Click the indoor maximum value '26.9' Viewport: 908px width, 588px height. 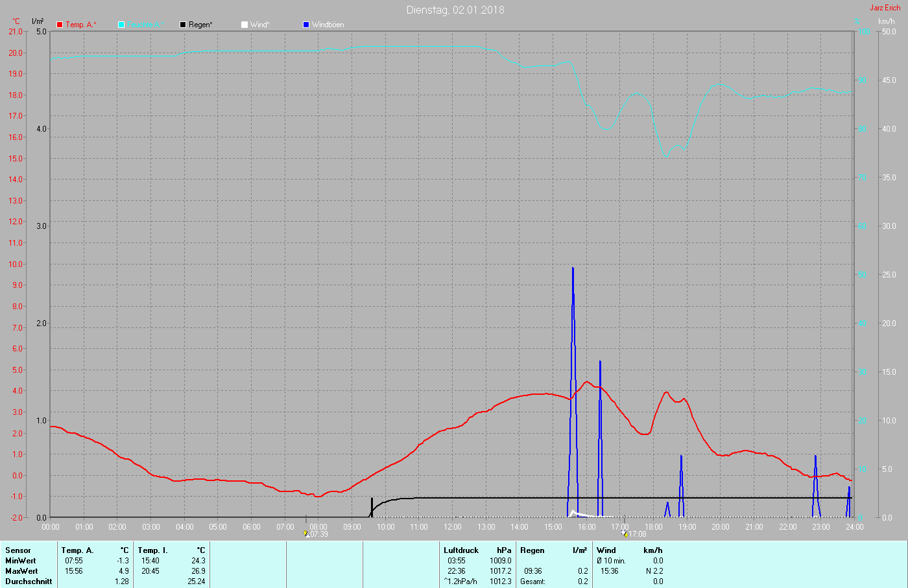198,571
